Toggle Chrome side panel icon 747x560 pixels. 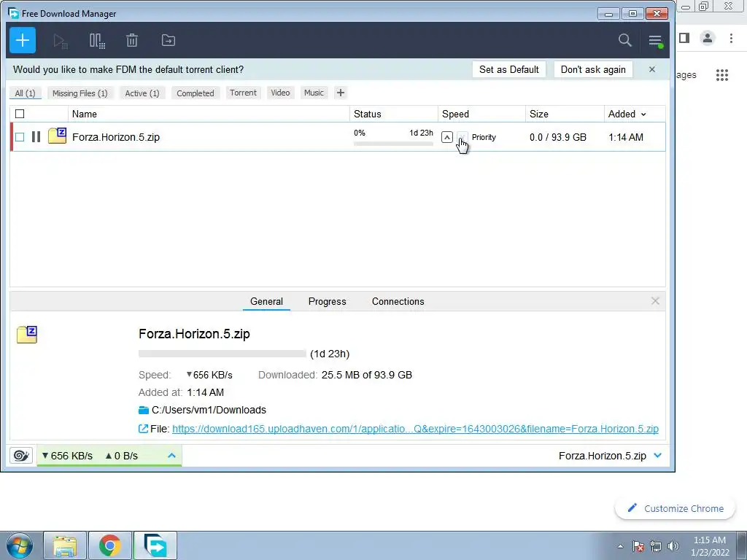pos(684,38)
